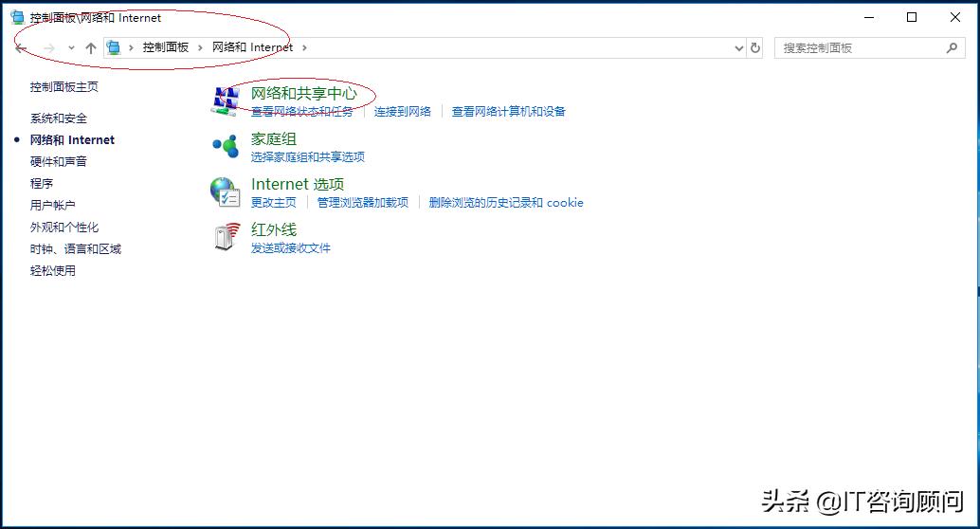This screenshot has height=529, width=980.
Task: Open 家庭组 heading link
Action: 274,138
